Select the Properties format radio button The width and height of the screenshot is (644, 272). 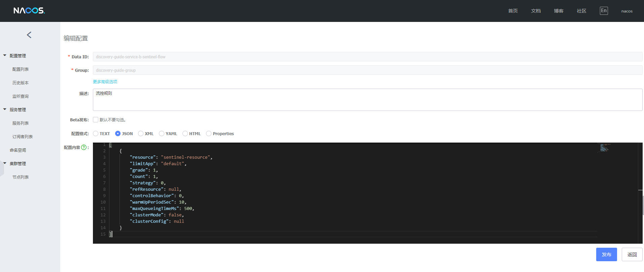(209, 133)
